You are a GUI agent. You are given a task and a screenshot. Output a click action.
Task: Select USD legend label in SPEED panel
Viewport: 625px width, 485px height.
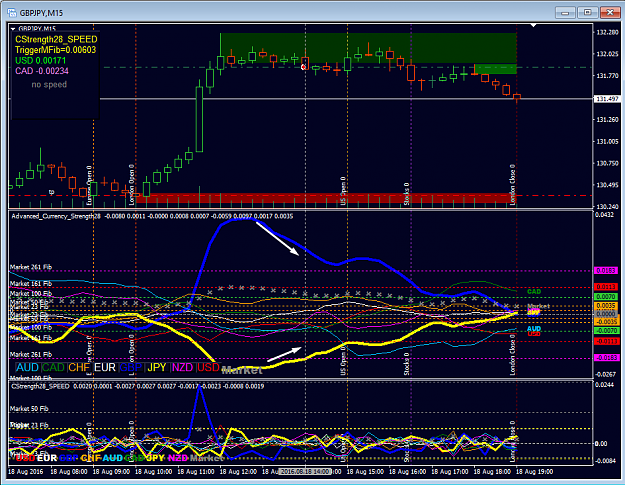pos(26,458)
